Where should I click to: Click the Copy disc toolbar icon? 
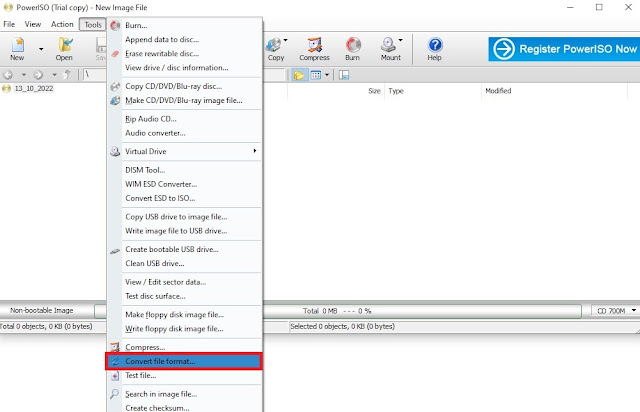pos(275,49)
